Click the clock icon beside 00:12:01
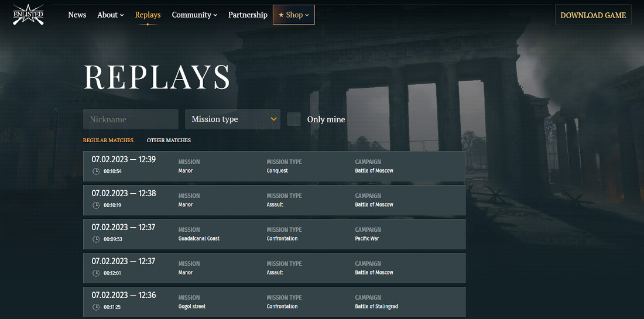This screenshot has height=319, width=644. (96, 273)
